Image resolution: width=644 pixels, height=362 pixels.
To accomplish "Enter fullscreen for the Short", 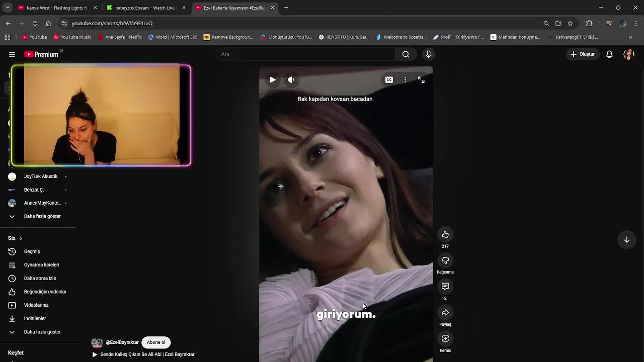I will 421,79.
